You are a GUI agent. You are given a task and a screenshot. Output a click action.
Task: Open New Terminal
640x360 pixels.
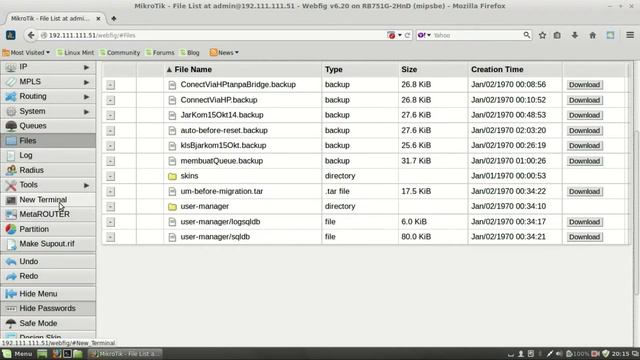(48, 200)
